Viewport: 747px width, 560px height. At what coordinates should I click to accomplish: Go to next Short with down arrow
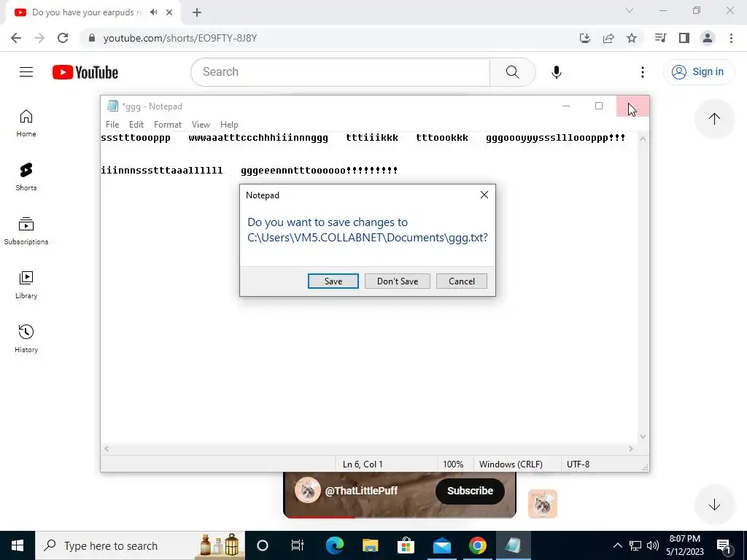(x=714, y=505)
